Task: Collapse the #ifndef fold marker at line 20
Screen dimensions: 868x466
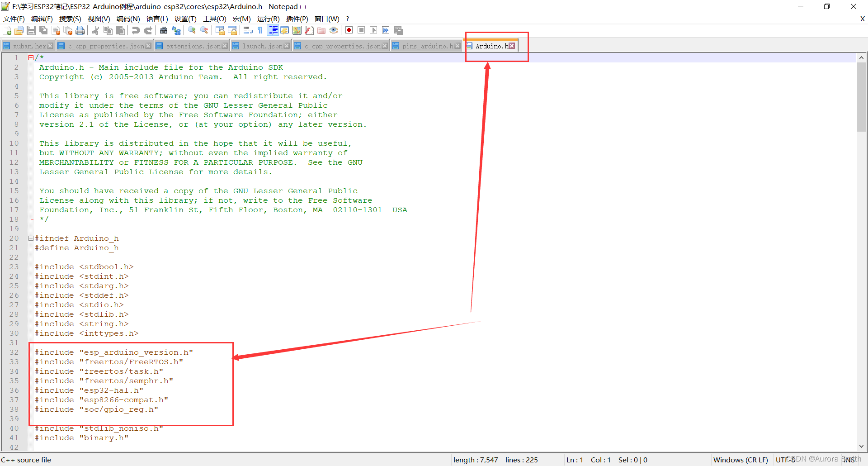Action: (x=31, y=238)
